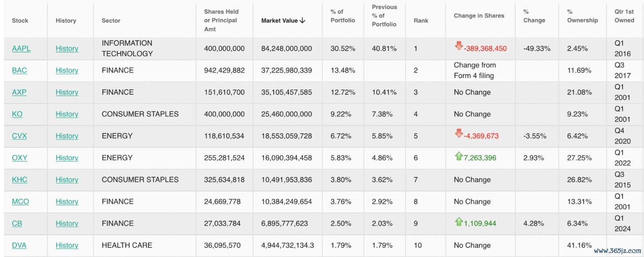
Task: View History for the KO row
Action: click(x=67, y=114)
